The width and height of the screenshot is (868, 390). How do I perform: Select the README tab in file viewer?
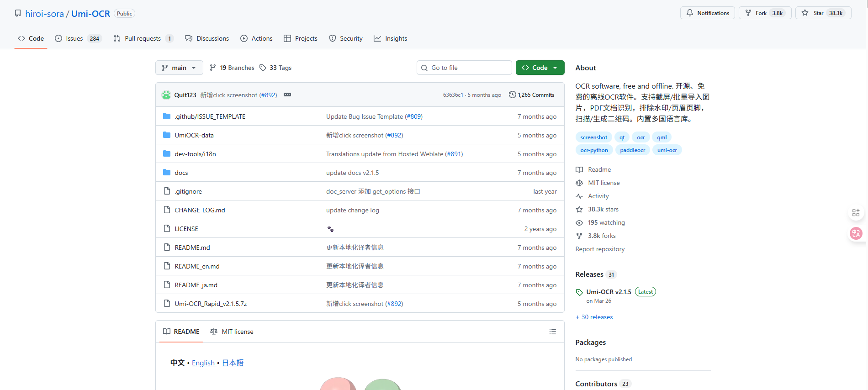point(181,332)
